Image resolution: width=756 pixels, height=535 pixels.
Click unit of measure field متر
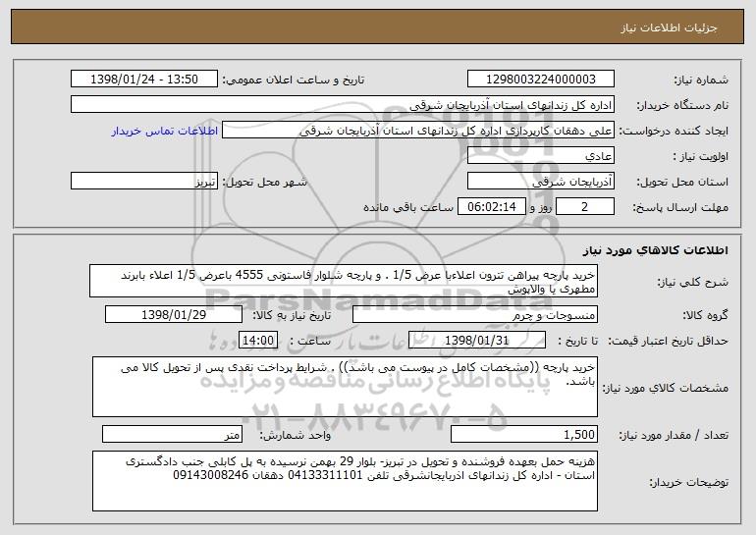(172, 434)
